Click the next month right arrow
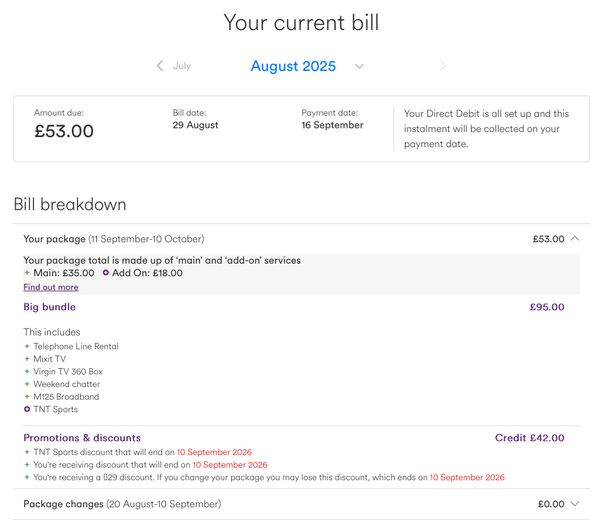This screenshot has width=600, height=526. [443, 66]
